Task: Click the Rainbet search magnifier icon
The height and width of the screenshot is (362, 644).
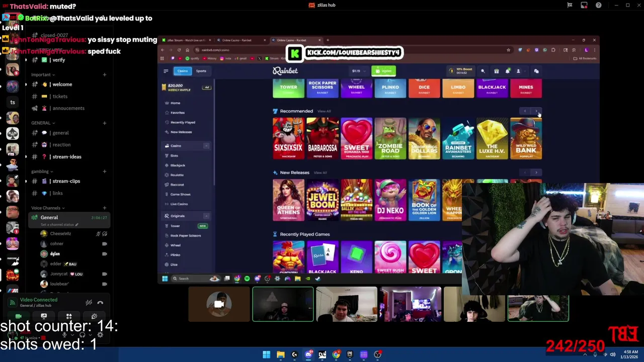Action: click(x=483, y=71)
